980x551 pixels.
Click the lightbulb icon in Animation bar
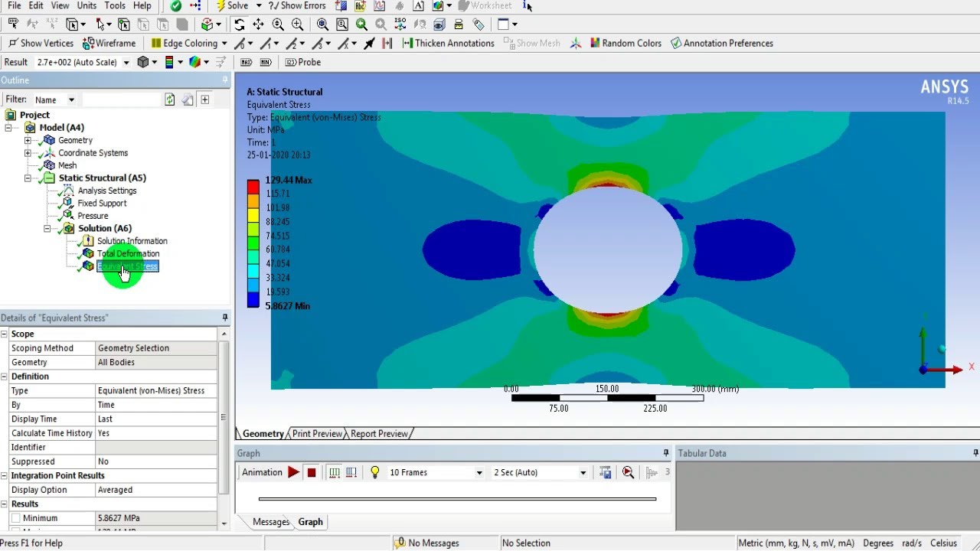click(x=375, y=473)
